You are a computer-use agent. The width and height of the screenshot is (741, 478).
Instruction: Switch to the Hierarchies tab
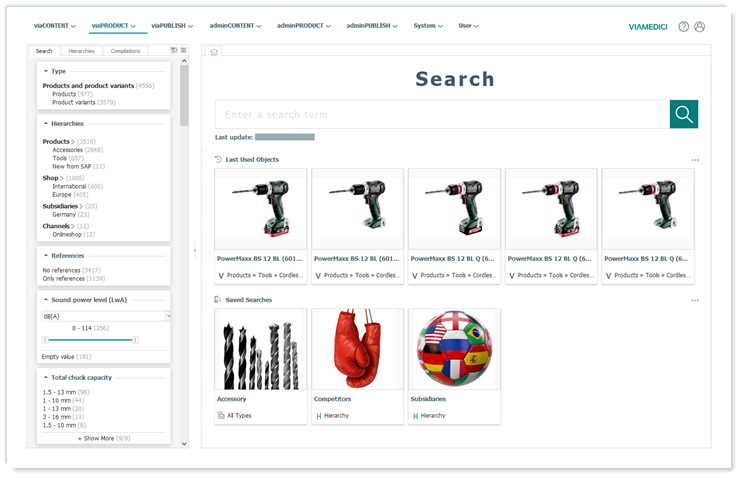81,51
